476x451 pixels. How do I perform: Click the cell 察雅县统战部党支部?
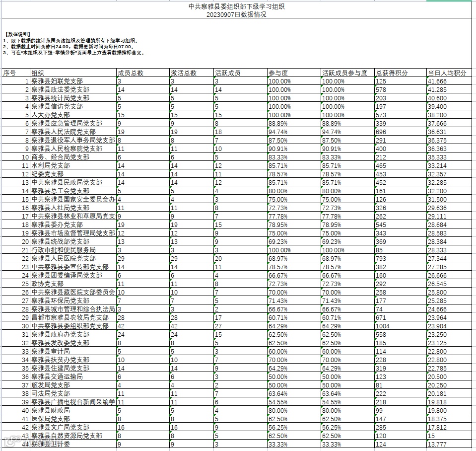73,242
